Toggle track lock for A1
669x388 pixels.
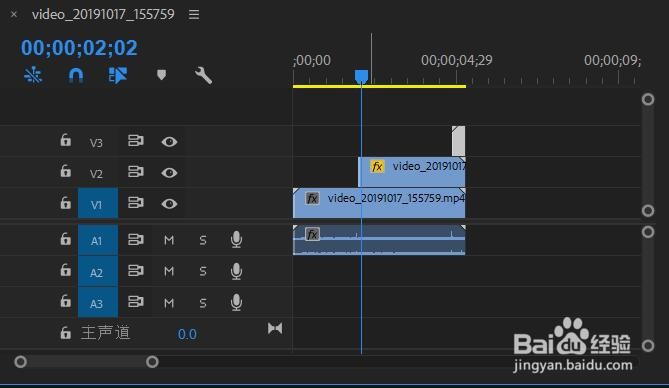coord(65,239)
